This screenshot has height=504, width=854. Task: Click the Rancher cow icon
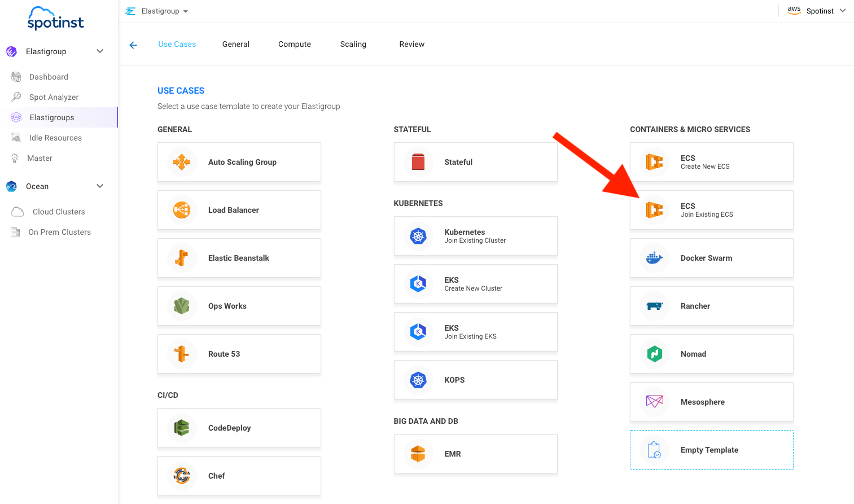click(x=654, y=306)
